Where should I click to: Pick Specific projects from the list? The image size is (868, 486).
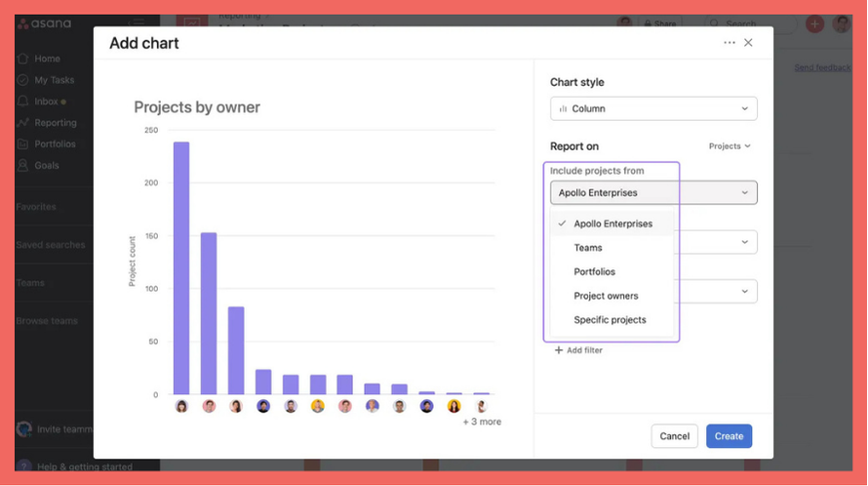[x=610, y=320]
